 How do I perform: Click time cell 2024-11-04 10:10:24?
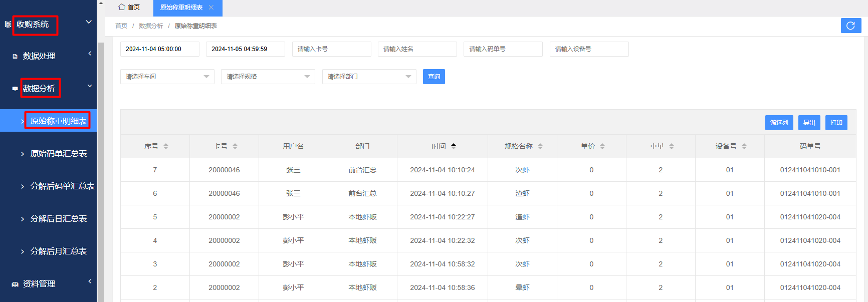(443, 170)
